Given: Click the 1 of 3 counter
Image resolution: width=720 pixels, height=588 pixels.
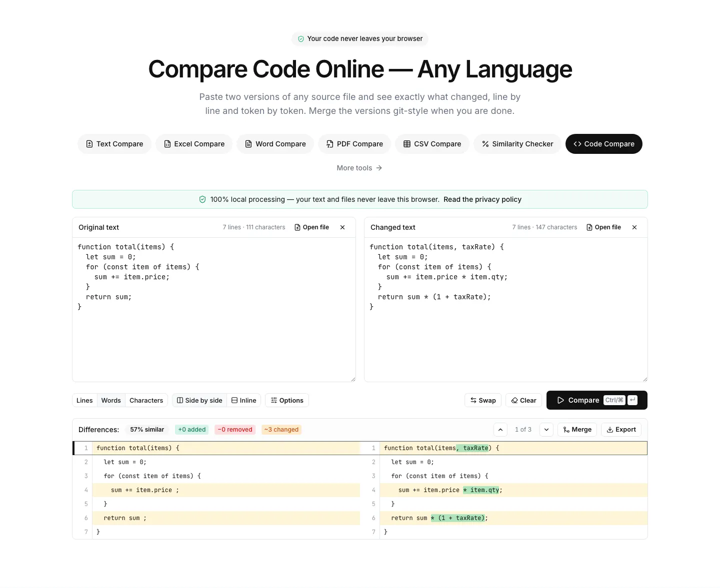Looking at the screenshot, I should [523, 430].
